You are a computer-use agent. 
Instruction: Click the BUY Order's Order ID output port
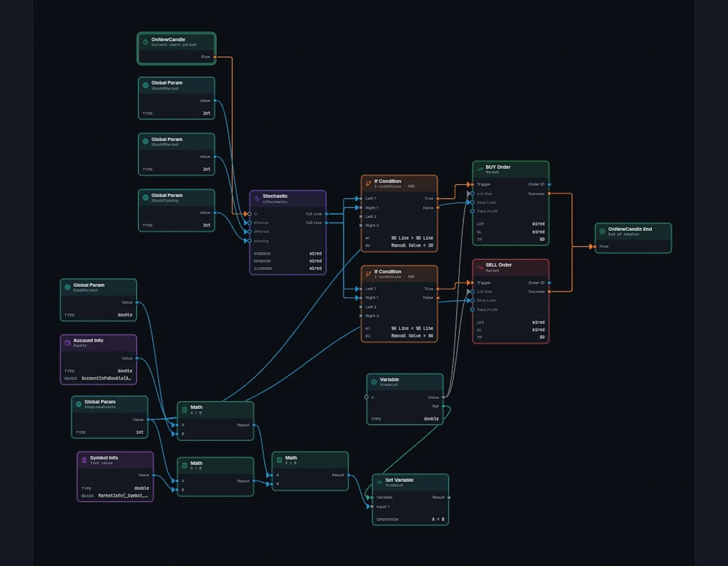pyautogui.click(x=549, y=184)
